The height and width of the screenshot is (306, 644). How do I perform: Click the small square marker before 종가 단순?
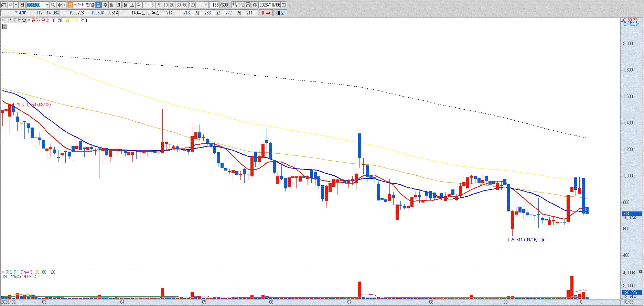pyautogui.click(x=29, y=21)
